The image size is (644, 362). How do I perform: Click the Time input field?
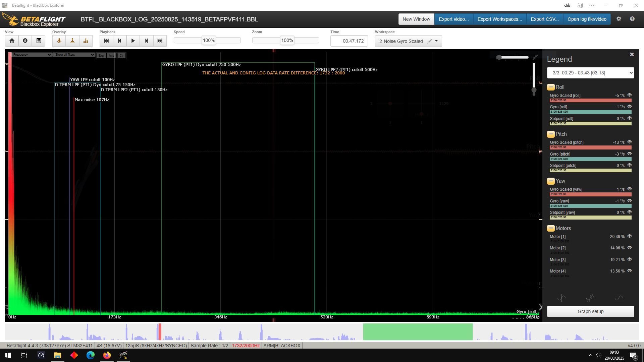(x=349, y=41)
